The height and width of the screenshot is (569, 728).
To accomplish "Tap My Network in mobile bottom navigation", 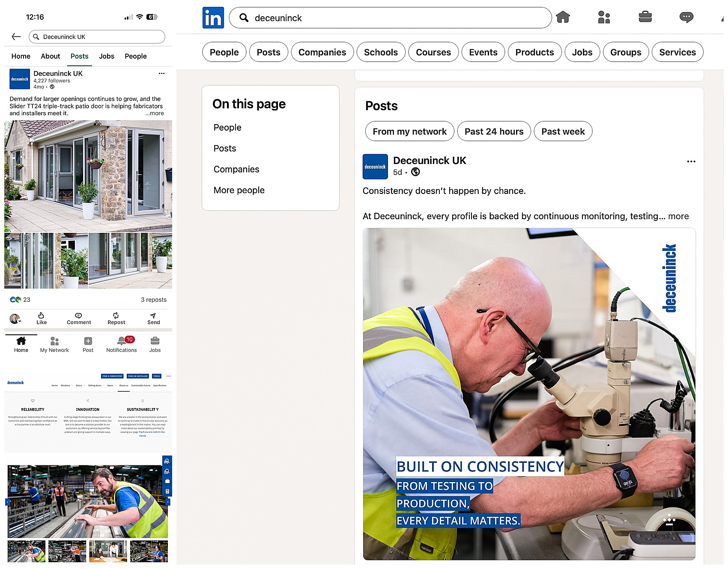I will 54,344.
